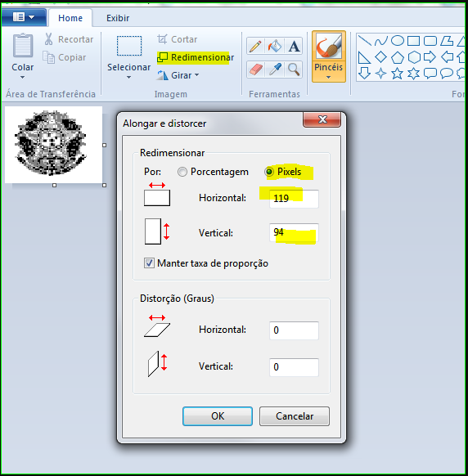The image size is (468, 476).
Task: Choose the Rounded rectangle shape
Action: point(430,40)
